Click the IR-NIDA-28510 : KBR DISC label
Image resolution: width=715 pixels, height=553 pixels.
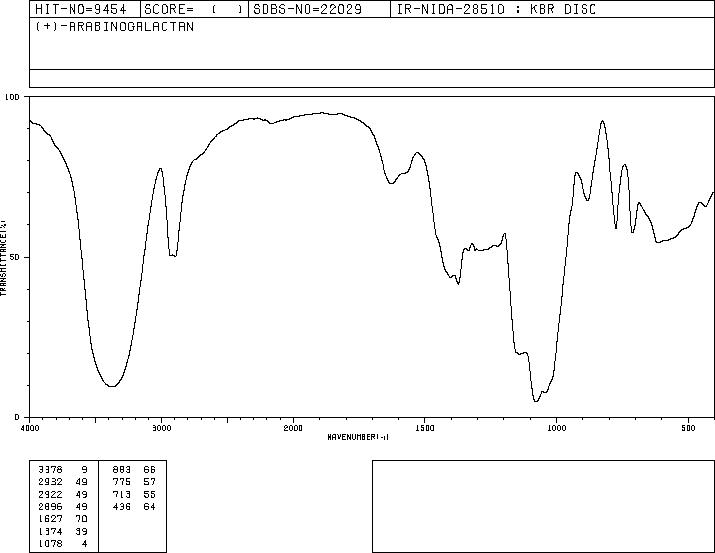tap(496, 9)
